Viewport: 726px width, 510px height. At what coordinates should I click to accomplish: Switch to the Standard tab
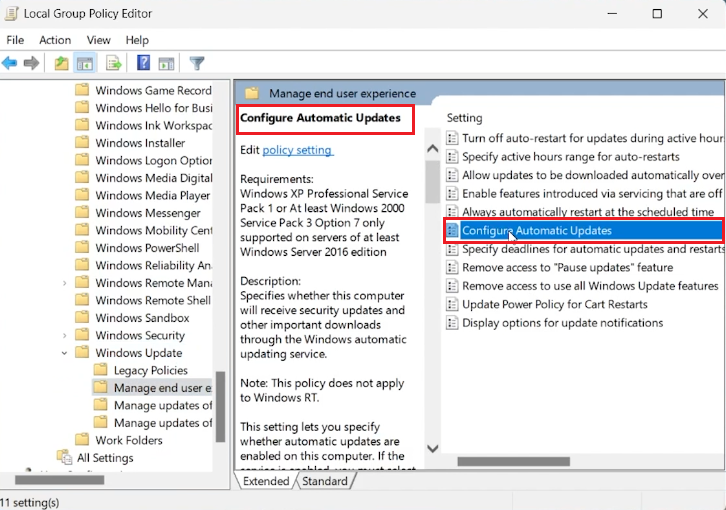(x=324, y=481)
